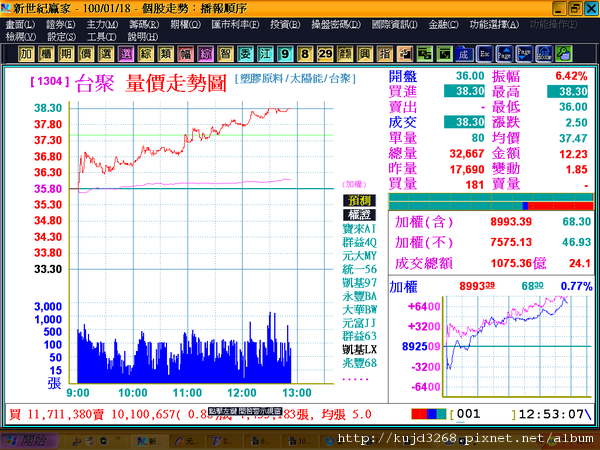Image resolution: width=600 pixels, height=450 pixels.
Task: Open the 匯市利率(F) menu
Action: [x=235, y=25]
